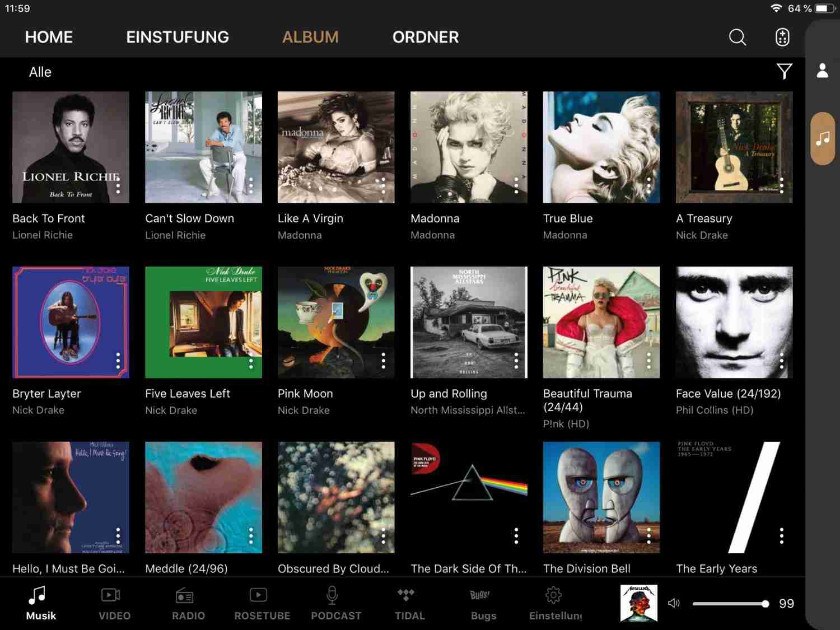The image size is (840, 630).
Task: Open the Up and Rolling album cover
Action: click(x=469, y=322)
